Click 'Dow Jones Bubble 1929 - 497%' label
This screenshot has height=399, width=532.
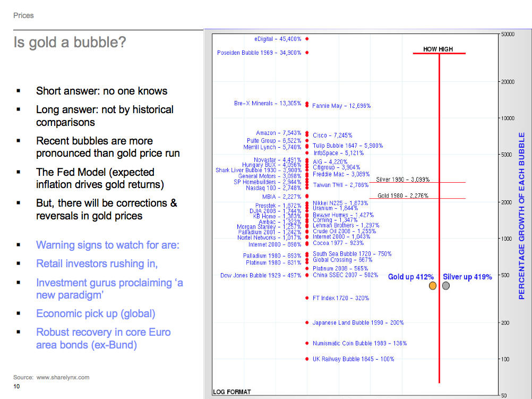point(261,275)
